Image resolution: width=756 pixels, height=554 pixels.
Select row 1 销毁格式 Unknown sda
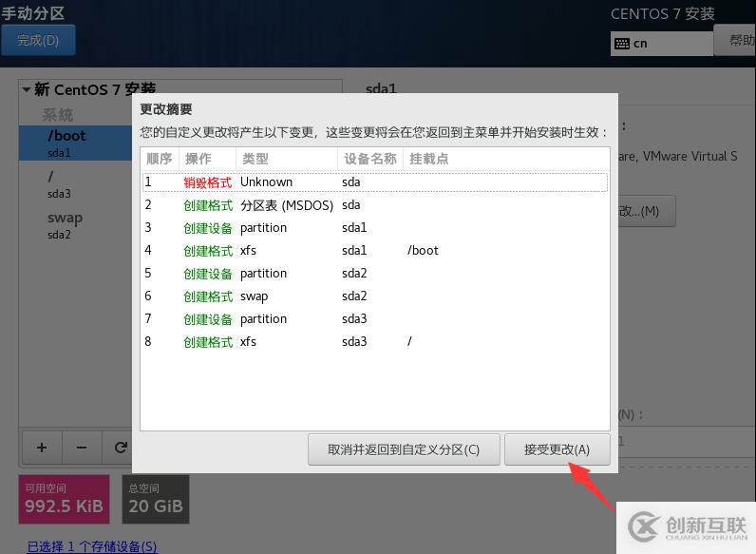pos(375,182)
